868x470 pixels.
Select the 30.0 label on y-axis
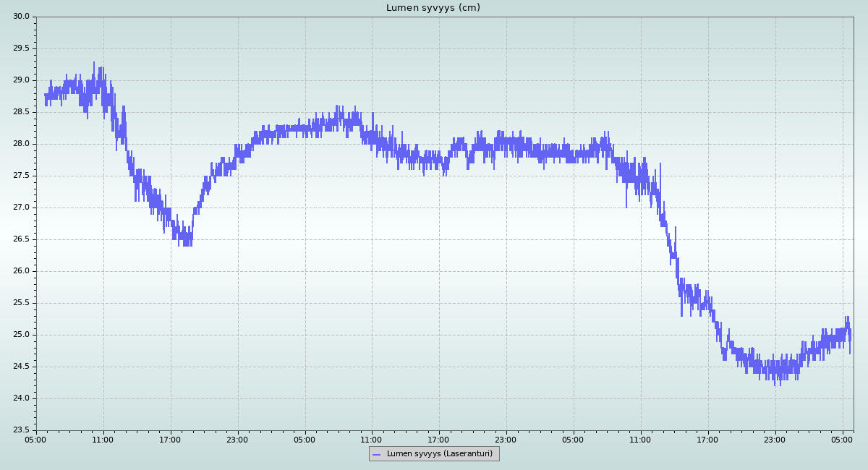tap(21, 17)
